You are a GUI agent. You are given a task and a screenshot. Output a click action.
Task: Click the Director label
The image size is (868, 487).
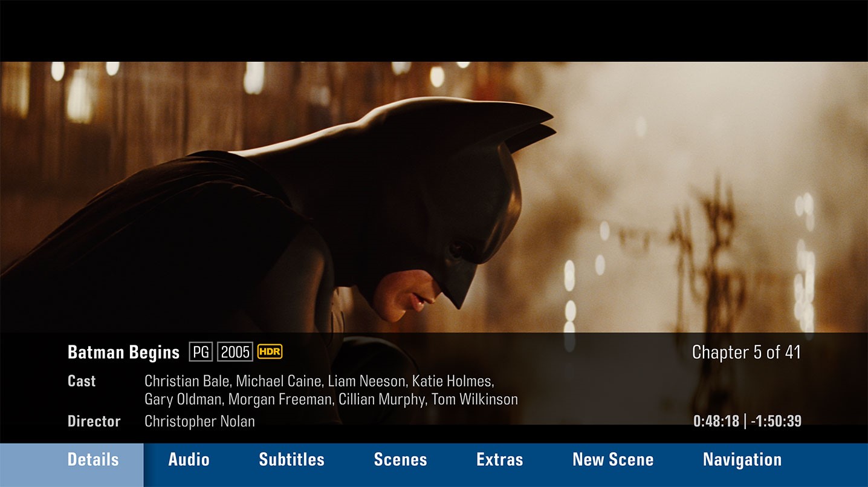point(94,422)
